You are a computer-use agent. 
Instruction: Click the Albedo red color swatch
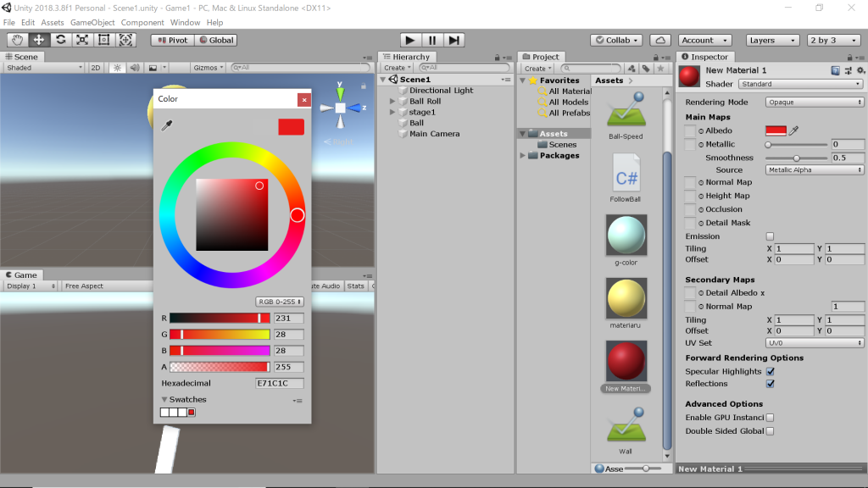776,130
